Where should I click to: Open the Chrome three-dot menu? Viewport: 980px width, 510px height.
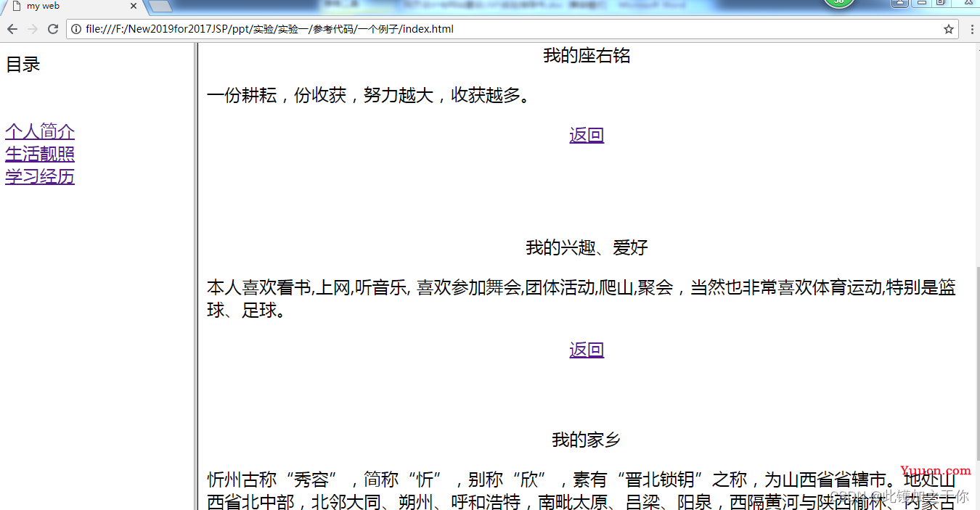971,29
